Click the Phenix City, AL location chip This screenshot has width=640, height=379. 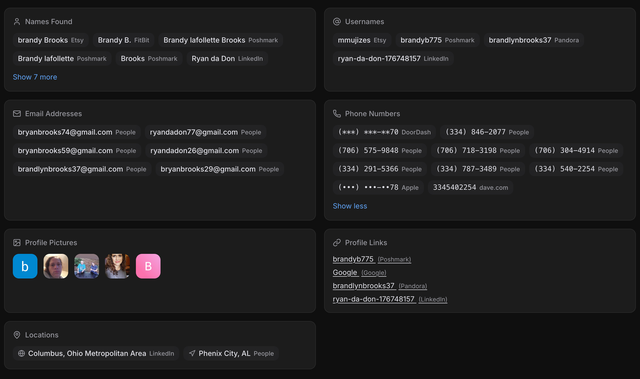click(231, 354)
